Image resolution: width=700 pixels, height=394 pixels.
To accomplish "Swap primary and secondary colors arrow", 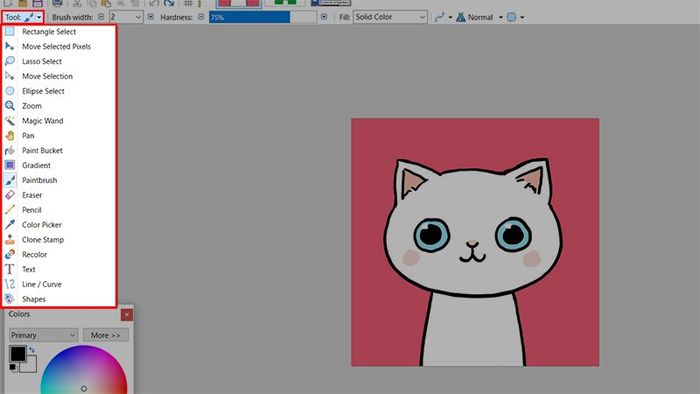I will coord(32,350).
